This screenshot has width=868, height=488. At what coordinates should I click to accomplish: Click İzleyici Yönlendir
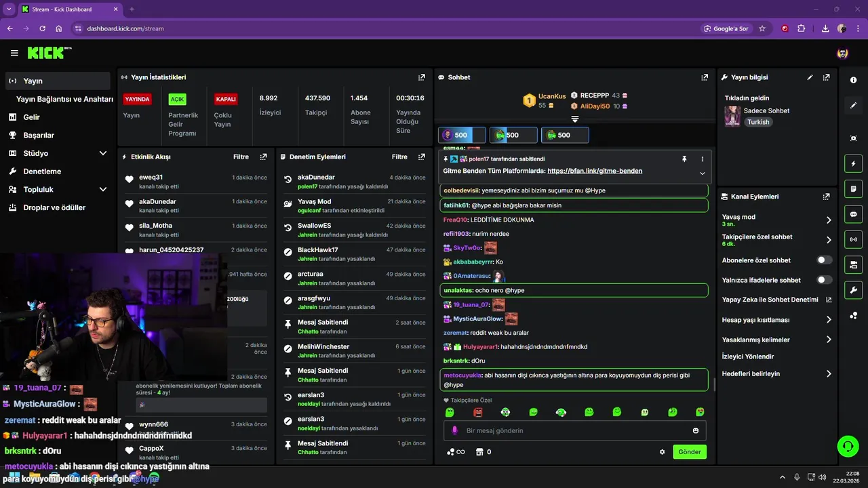click(x=748, y=357)
